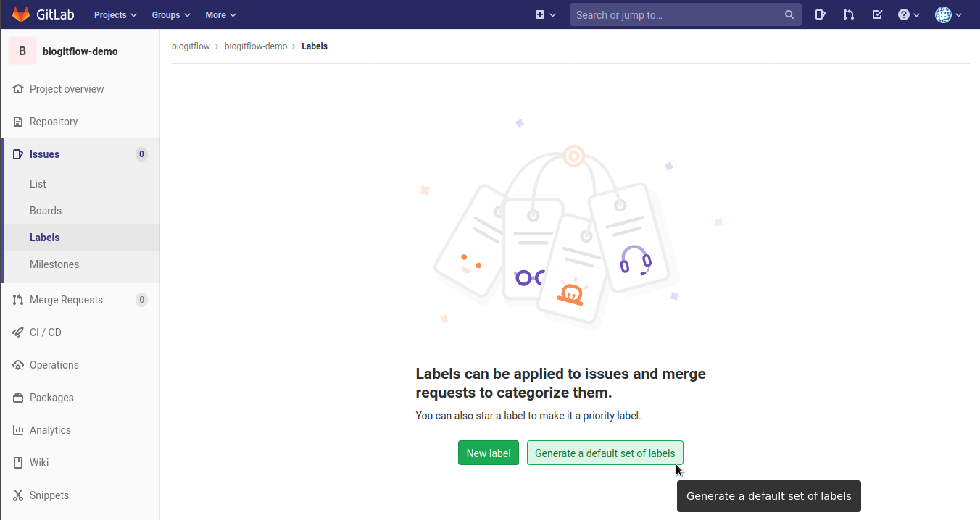Screen dimensions: 980x520
Task: Click the Labels breadcrumb
Action: pos(315,46)
